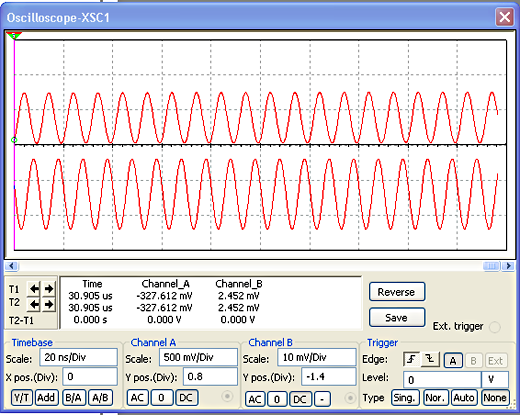Open Channel B scale 10 mV/Div field
This screenshot has width=520, height=415.
(x=316, y=358)
